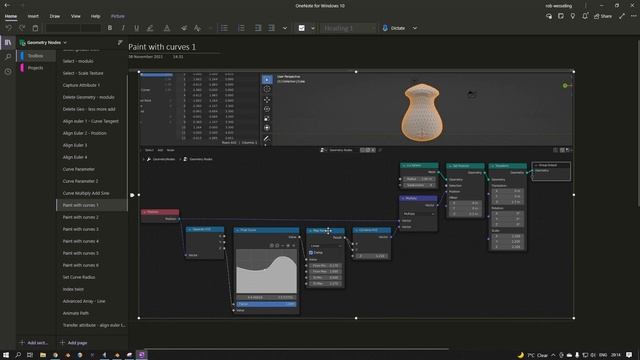The height and width of the screenshot is (360, 640).
Task: Click Add page button
Action: [73, 343]
